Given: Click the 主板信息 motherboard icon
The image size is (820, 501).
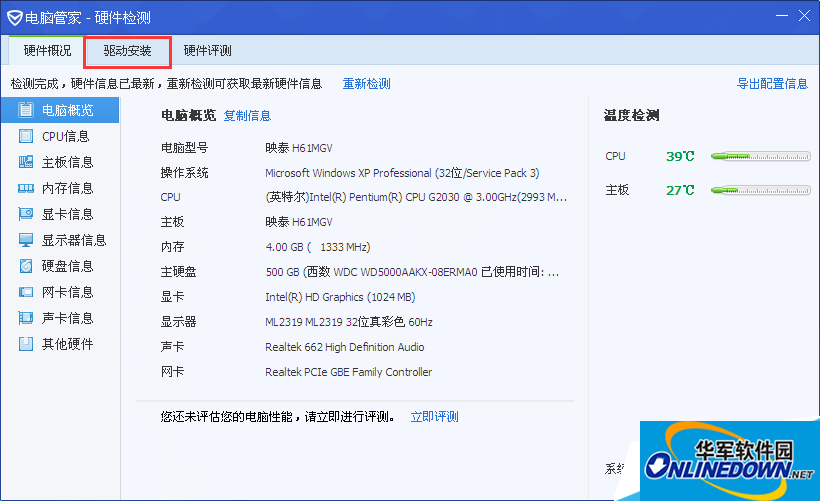Looking at the screenshot, I should point(26,162).
